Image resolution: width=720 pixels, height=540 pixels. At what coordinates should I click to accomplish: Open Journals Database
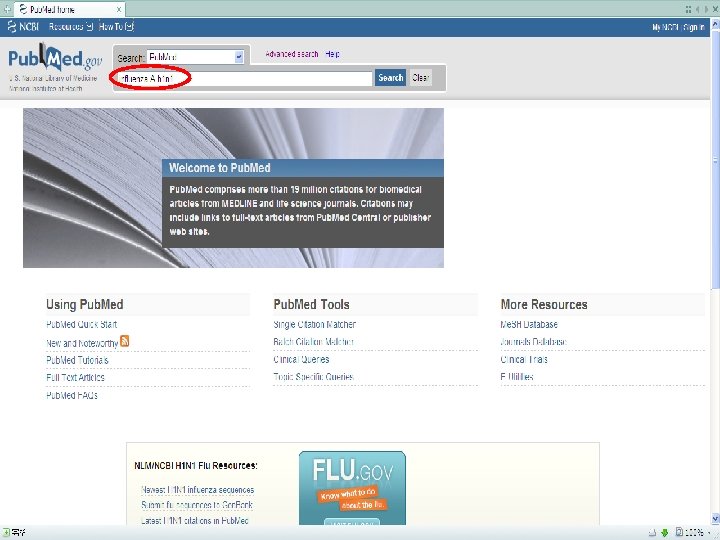[534, 342]
